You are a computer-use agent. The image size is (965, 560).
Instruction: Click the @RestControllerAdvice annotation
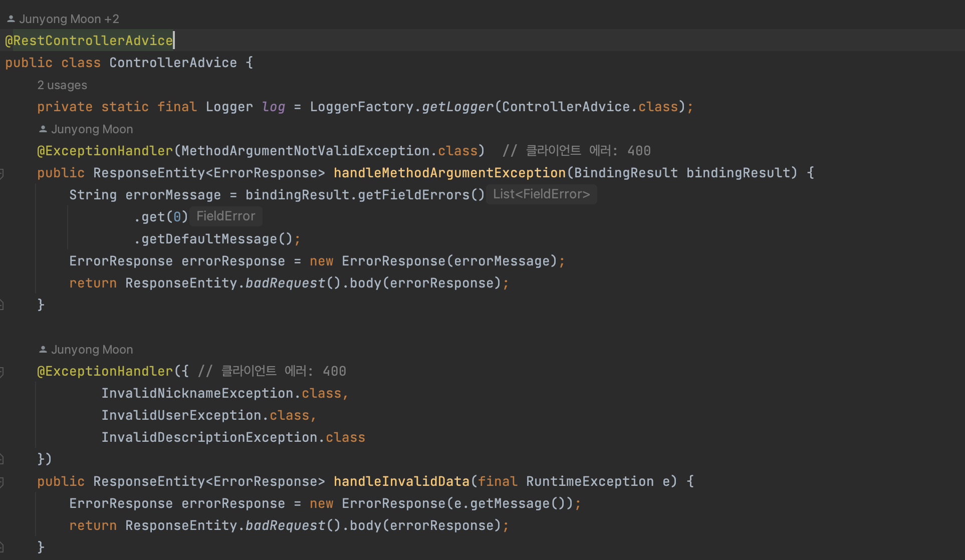[x=89, y=41]
